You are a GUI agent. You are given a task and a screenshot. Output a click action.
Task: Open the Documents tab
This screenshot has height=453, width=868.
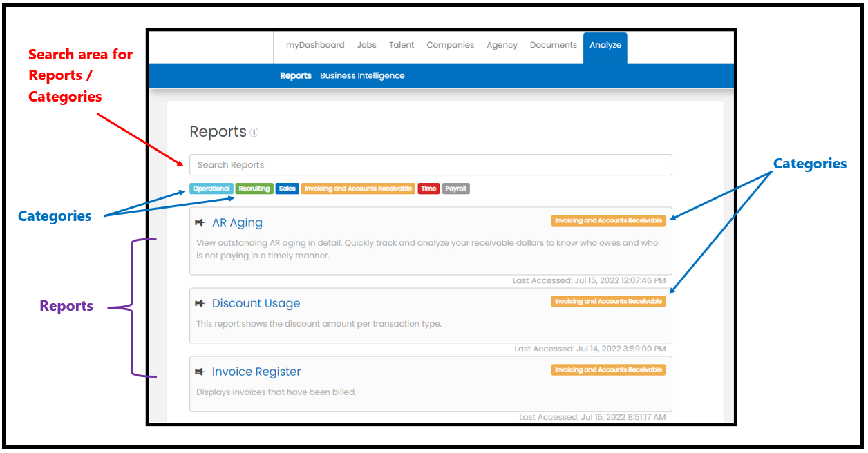click(554, 45)
